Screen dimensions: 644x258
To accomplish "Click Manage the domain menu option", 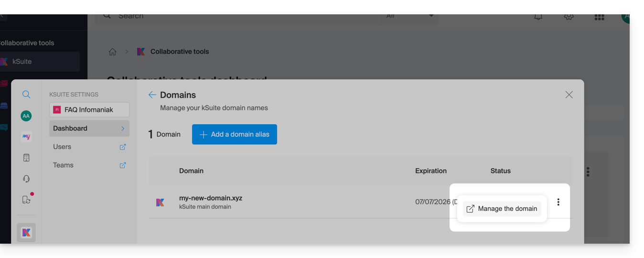I will pos(502,209).
